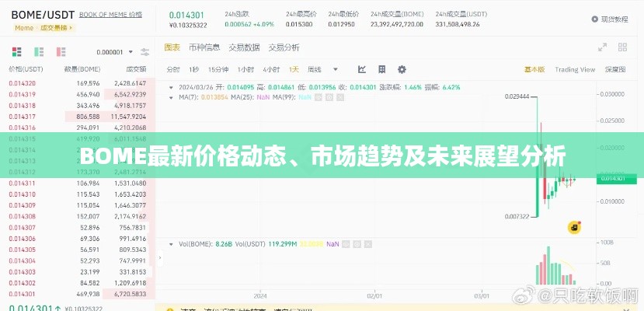This screenshot has height=311, width=644.
Task: Open multi-chart layout grid icon
Action: tap(622, 47)
